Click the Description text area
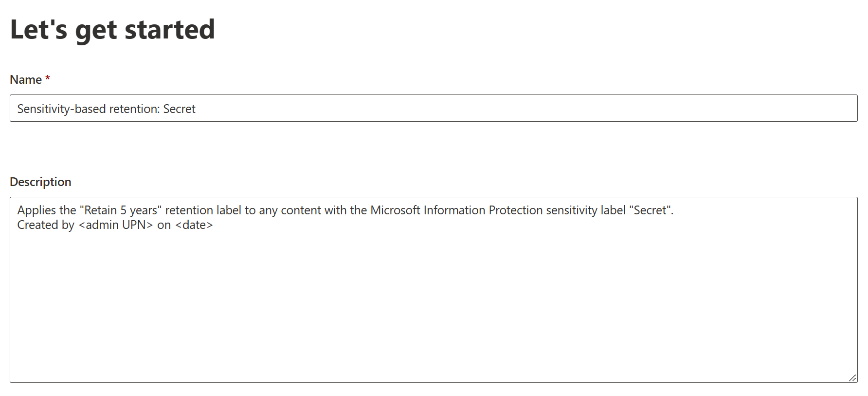This screenshot has height=396, width=868. tap(433, 302)
